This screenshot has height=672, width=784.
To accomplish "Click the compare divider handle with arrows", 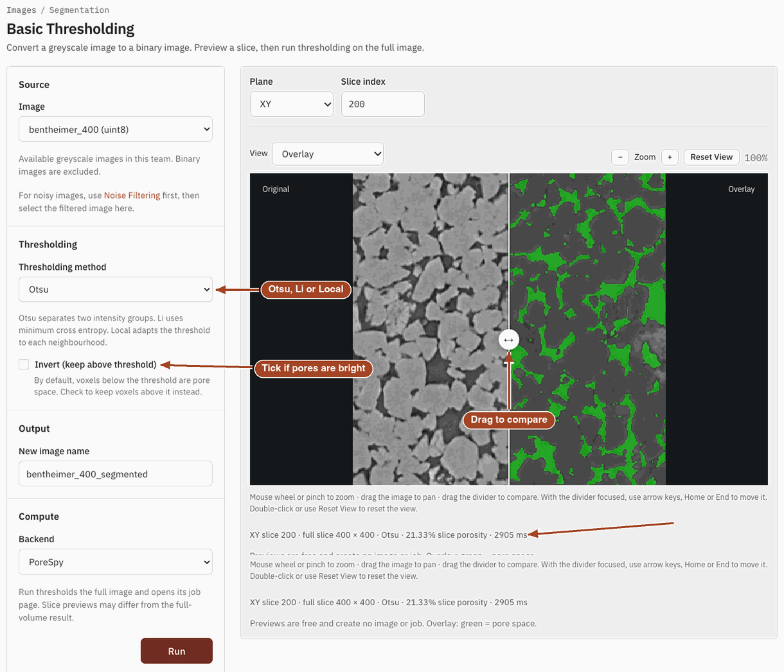I will click(x=508, y=339).
